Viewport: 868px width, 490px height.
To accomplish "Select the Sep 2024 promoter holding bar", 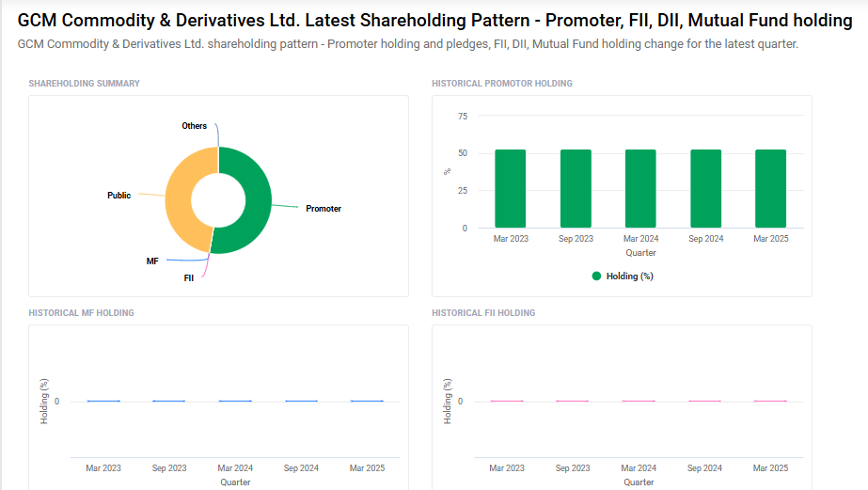I will (706, 189).
